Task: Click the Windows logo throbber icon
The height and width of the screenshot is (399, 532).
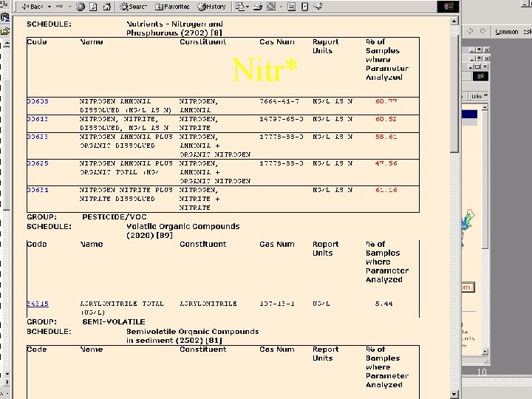Action: coord(449,7)
